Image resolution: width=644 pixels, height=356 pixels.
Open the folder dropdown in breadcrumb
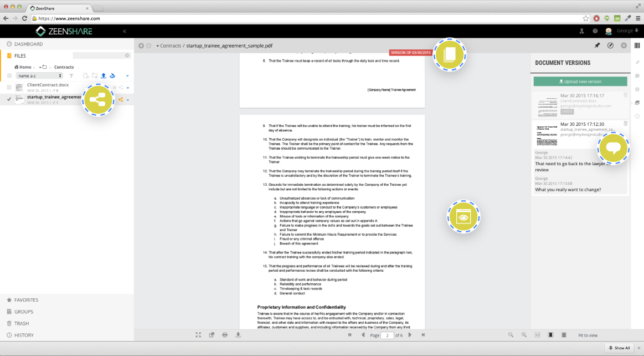(43, 67)
